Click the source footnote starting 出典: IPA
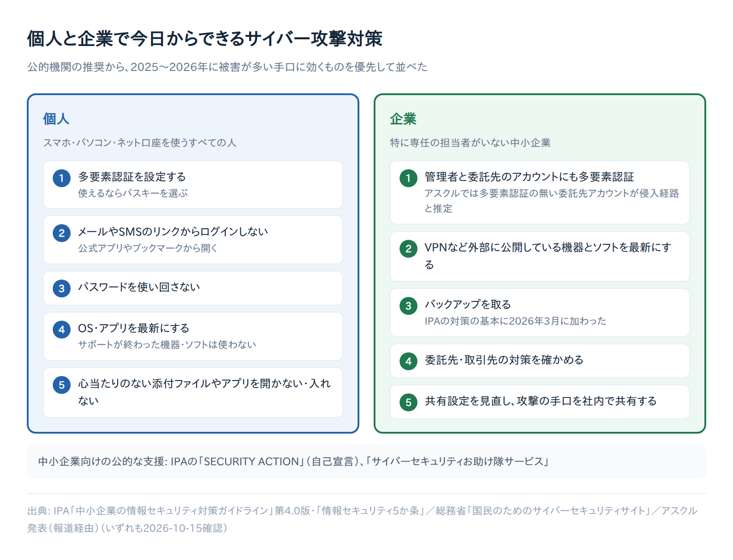Image resolution: width=733 pixels, height=560 pixels. [362, 519]
